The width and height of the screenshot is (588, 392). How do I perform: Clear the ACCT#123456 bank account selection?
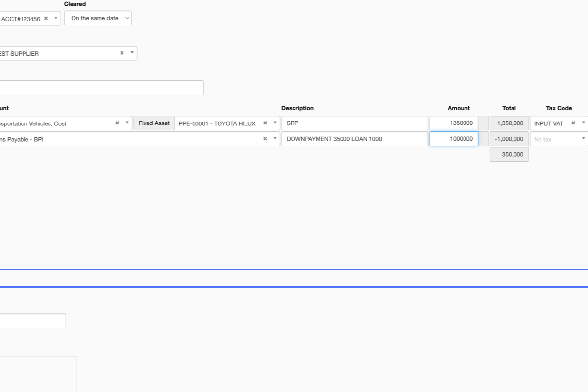pos(46,19)
